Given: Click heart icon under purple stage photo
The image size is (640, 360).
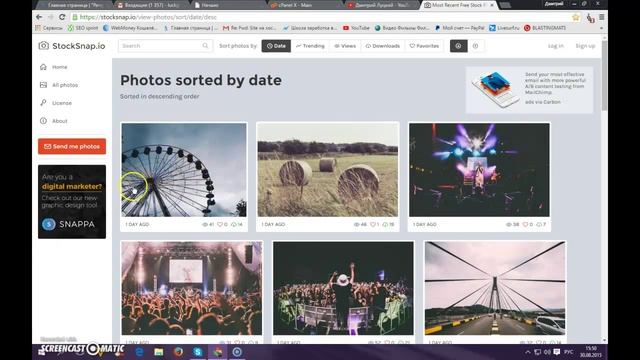Looking at the screenshot, I should click(526, 224).
